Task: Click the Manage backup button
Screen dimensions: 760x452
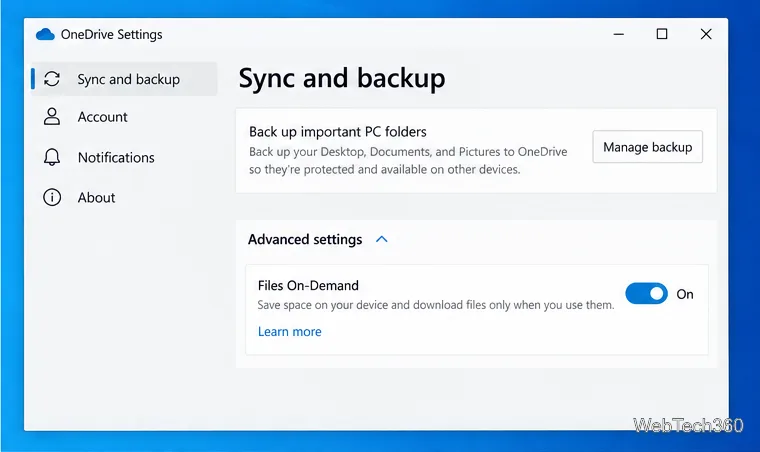Action: tap(648, 147)
